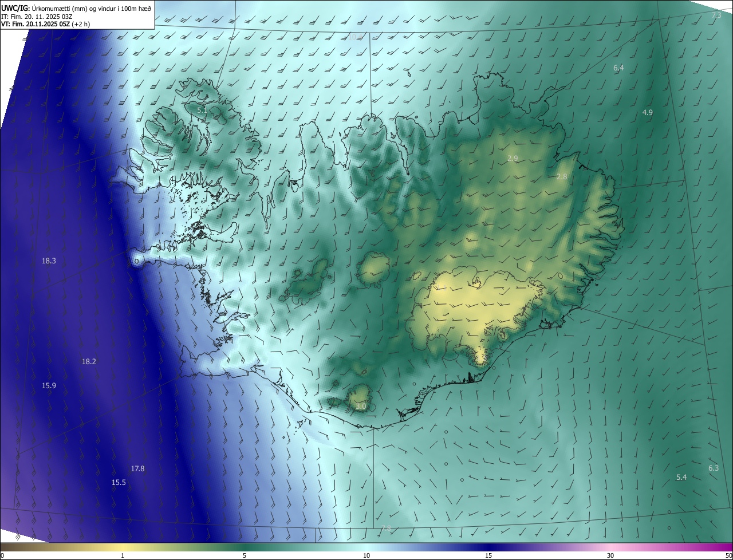733x560 pixels.
Task: Click the 6.3 value label
Action: click(x=714, y=468)
